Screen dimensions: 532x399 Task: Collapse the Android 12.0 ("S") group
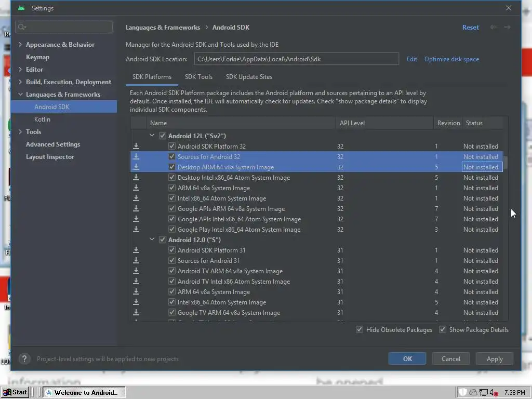point(152,240)
